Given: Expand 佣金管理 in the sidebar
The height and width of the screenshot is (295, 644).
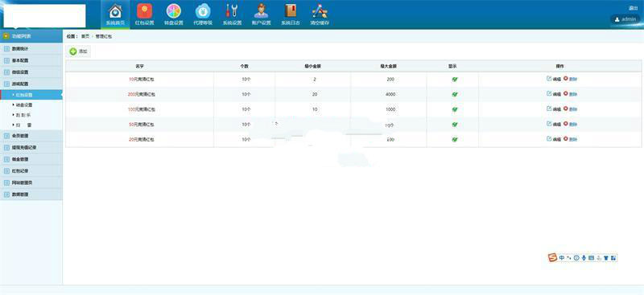Looking at the screenshot, I should (x=31, y=159).
